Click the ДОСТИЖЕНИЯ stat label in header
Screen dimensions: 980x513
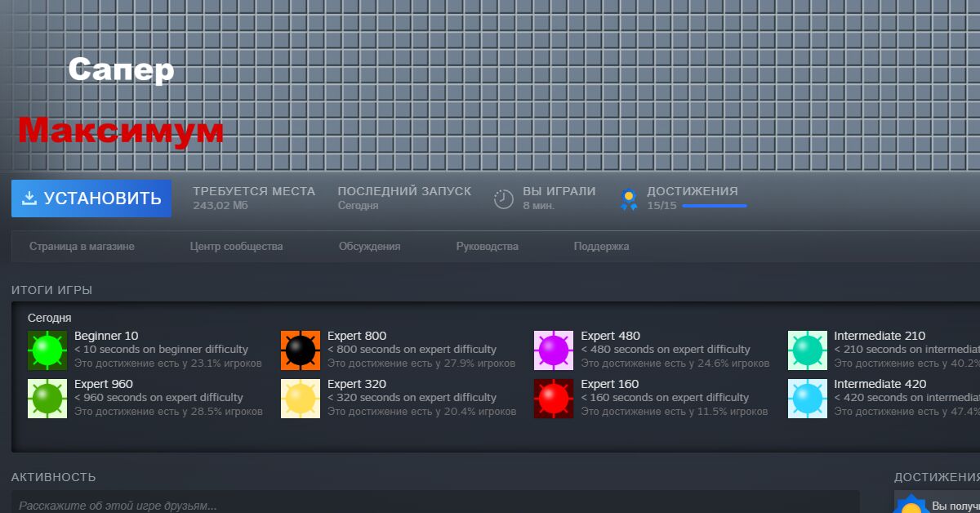pos(693,191)
